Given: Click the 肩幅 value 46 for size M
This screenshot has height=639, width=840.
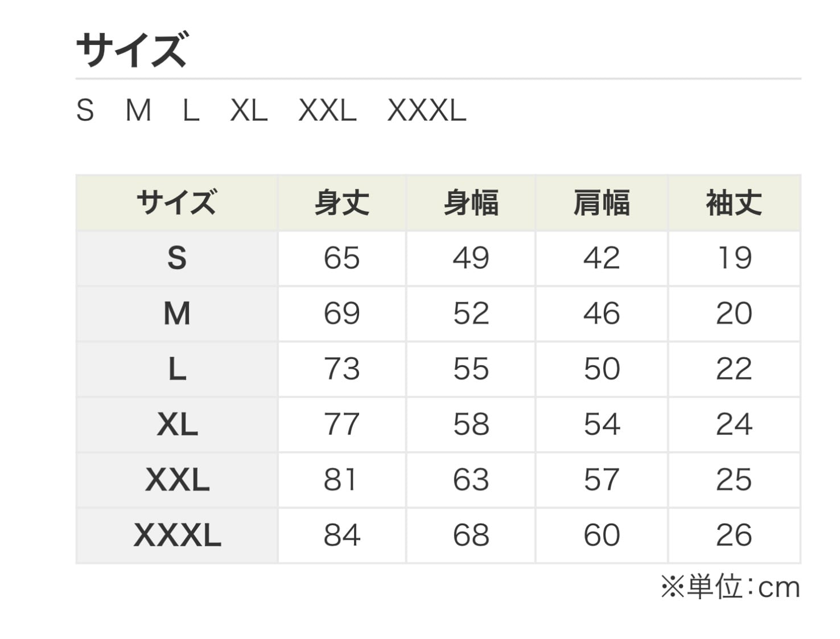Looking at the screenshot, I should (602, 314).
